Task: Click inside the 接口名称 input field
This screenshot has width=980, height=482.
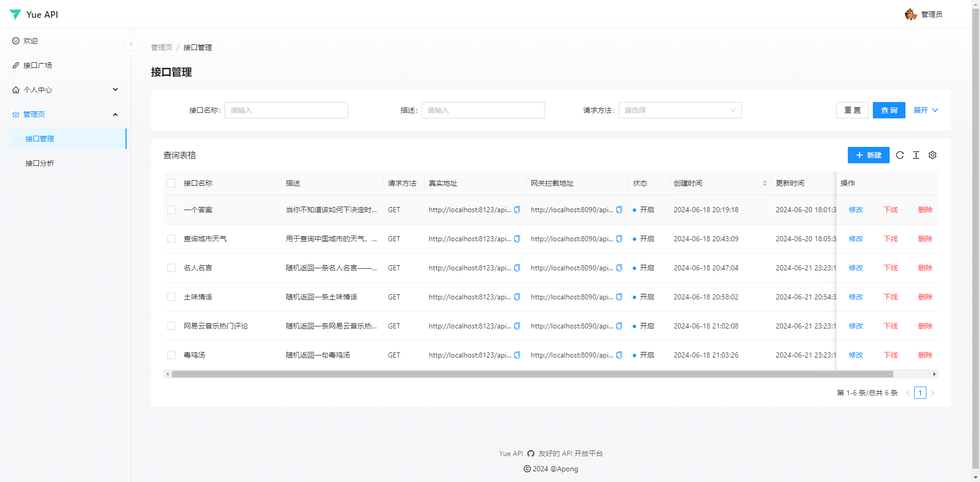Action: tap(286, 110)
